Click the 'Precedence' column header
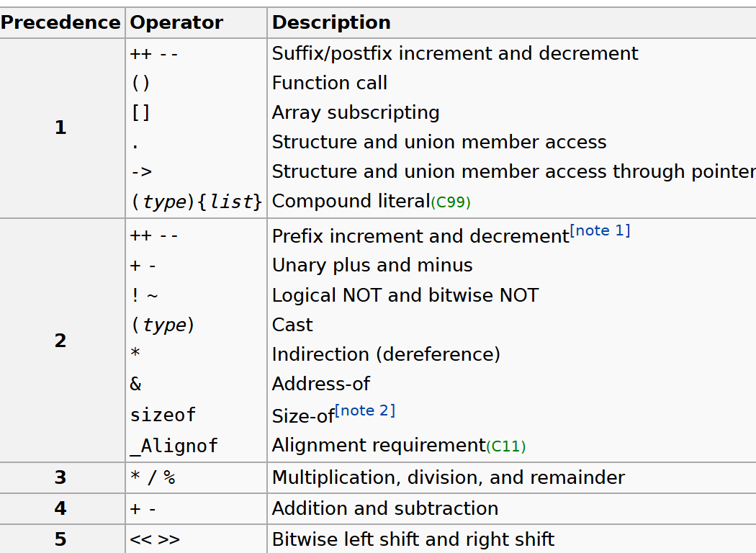Image resolution: width=756 pixels, height=553 pixels. tap(60, 22)
